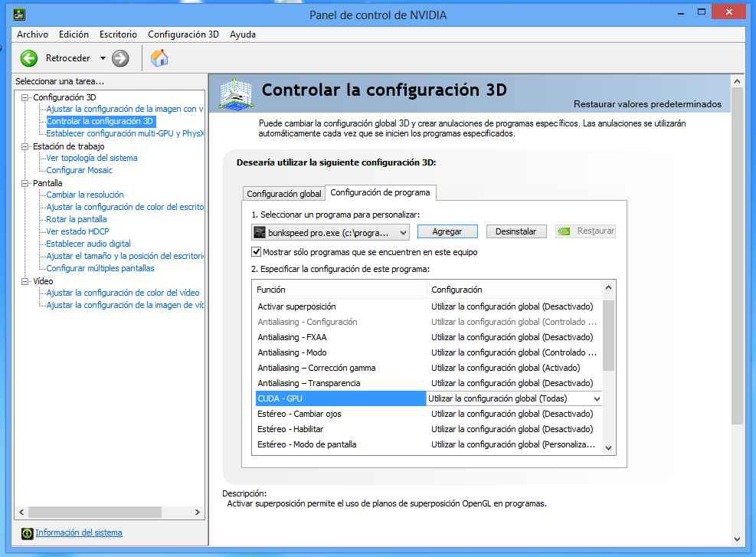Open Ajustar la configuración de color del vídeo
Viewport: 756px width, 557px height.
point(123,293)
